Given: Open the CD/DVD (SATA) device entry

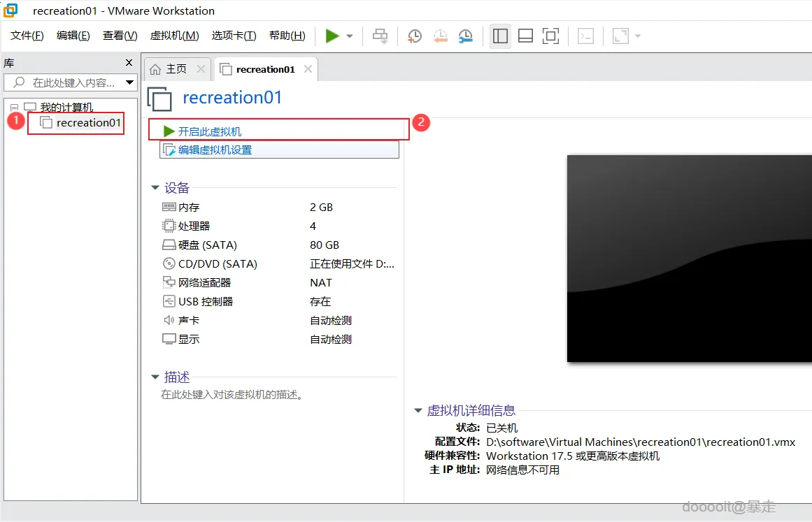Looking at the screenshot, I should (218, 264).
